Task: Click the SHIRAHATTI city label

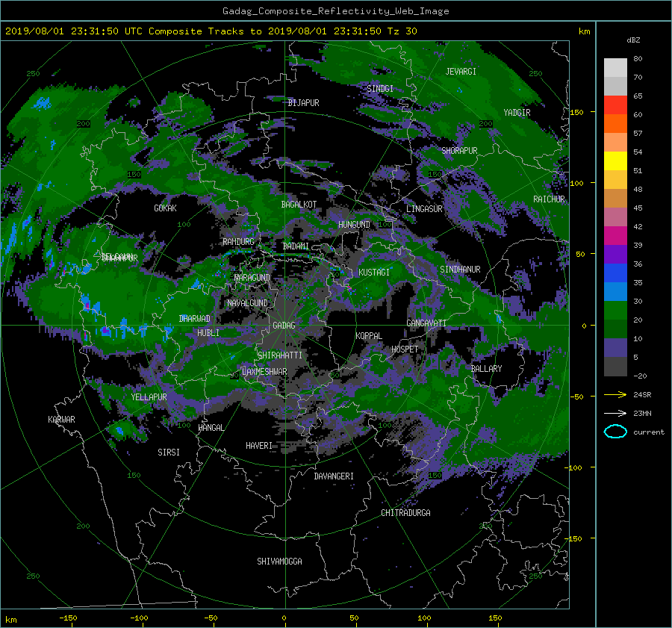Action: tap(280, 355)
